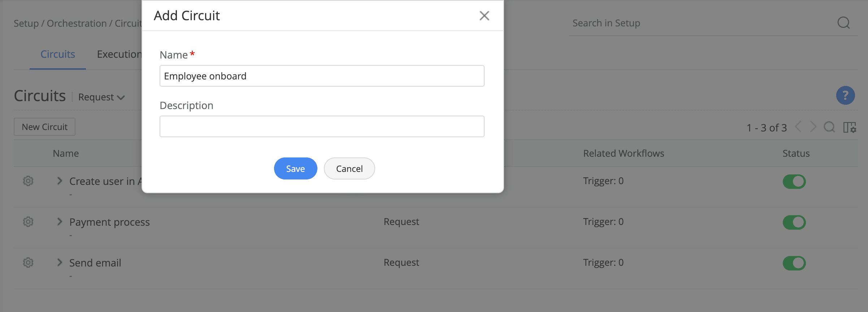Cancel adding the circuit
This screenshot has width=868, height=312.
point(349,169)
